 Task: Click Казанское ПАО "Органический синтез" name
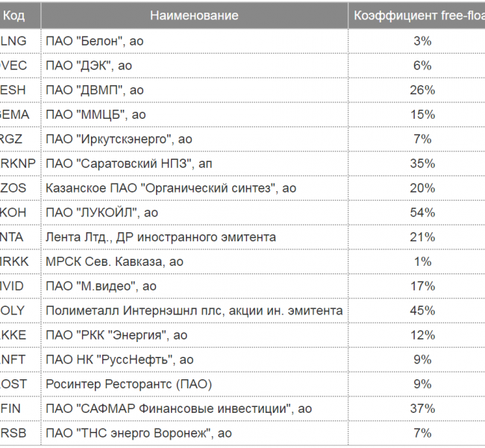(171, 188)
